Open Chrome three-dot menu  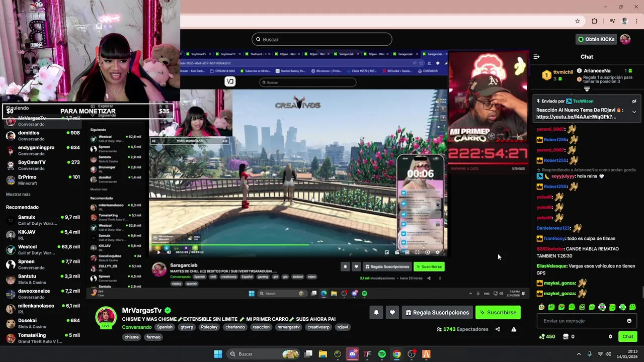(x=637, y=21)
